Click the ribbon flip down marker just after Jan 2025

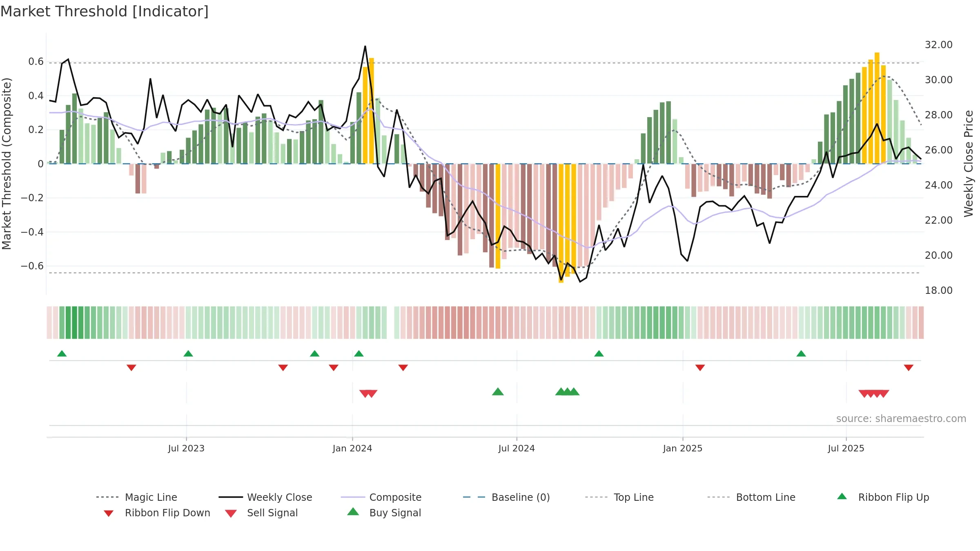pos(700,368)
